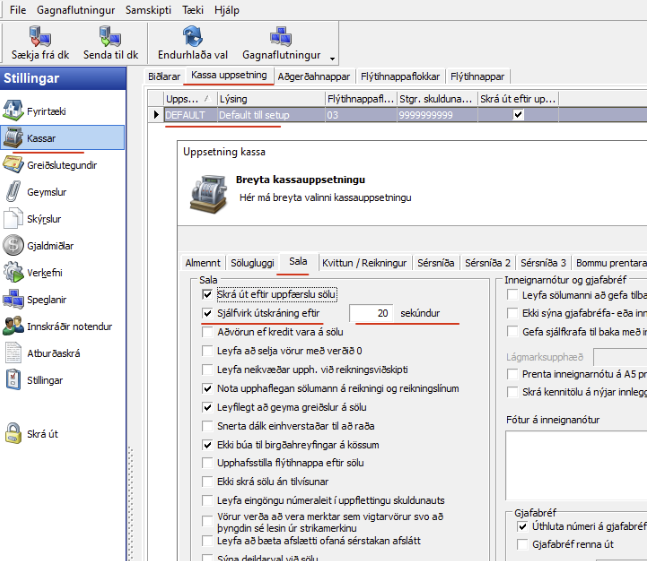Switch to the Kvittun / Reikningur tab

coord(364,262)
